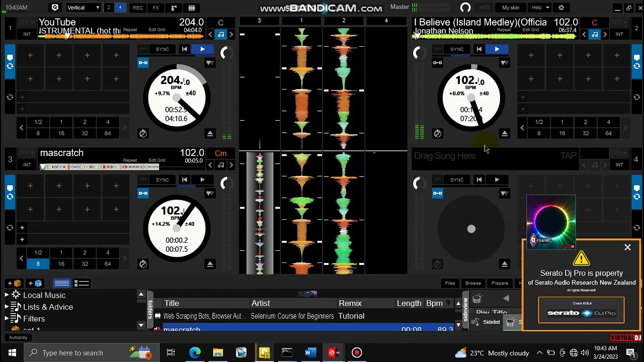The image size is (644, 362).
Task: Toggle deck 1 slip mode icon
Action: pos(143,133)
